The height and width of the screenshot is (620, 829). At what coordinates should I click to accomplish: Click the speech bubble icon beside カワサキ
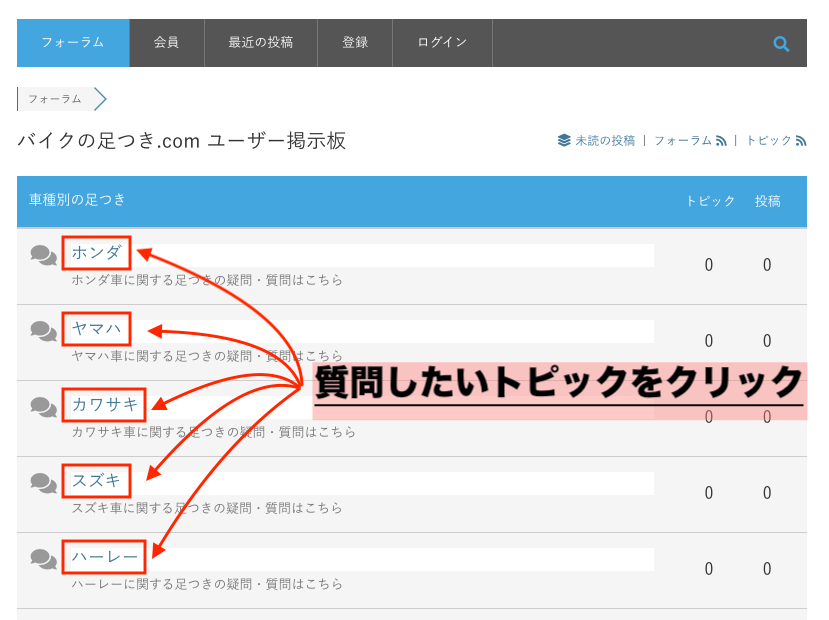tap(43, 407)
